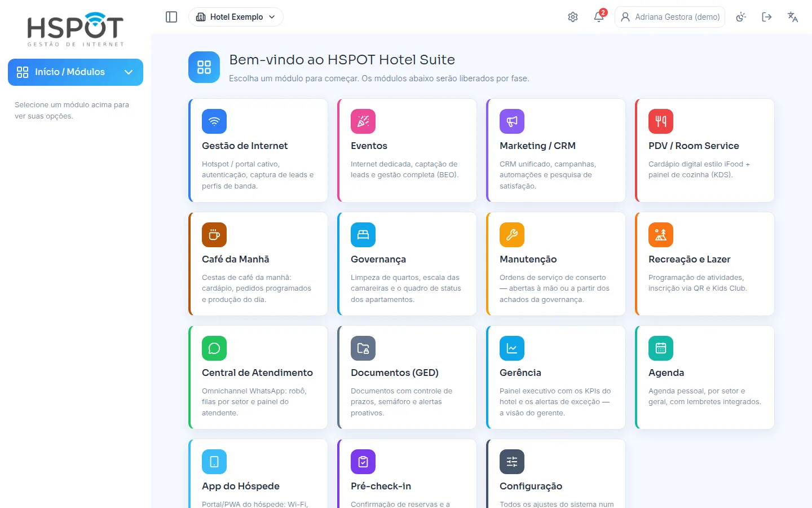Open the App do Hóspede title
The height and width of the screenshot is (508, 812).
pos(241,486)
